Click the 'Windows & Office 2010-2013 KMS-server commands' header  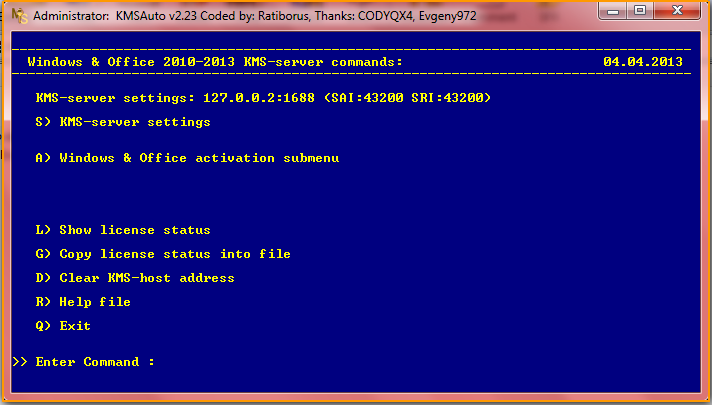pos(215,62)
